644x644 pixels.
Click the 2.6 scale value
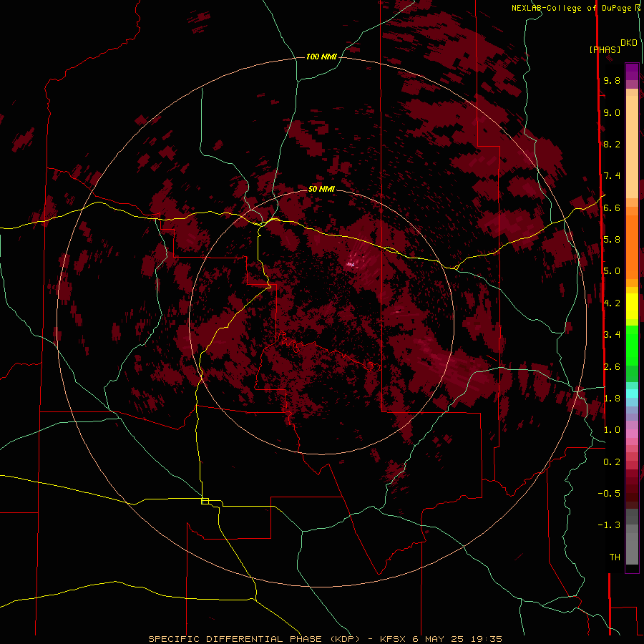tap(612, 367)
